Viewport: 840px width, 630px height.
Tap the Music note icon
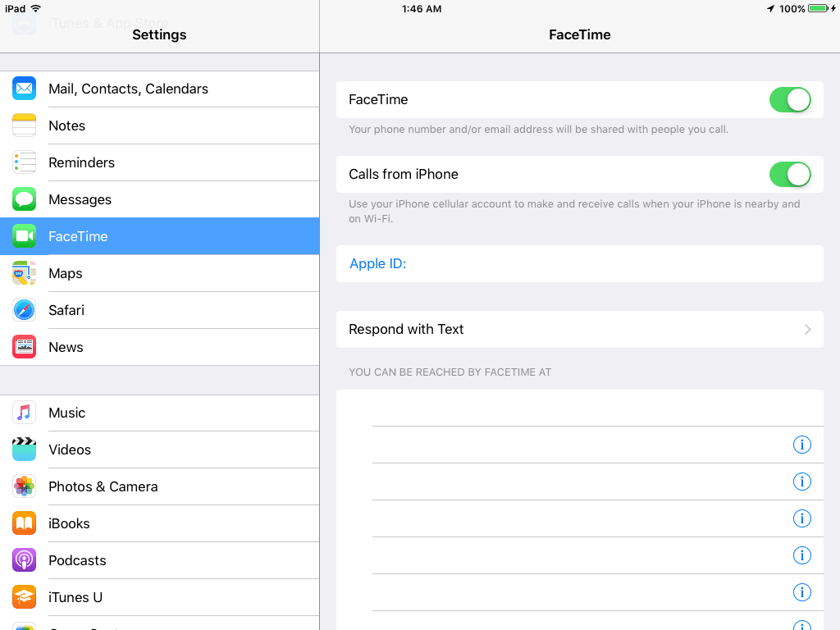point(24,413)
